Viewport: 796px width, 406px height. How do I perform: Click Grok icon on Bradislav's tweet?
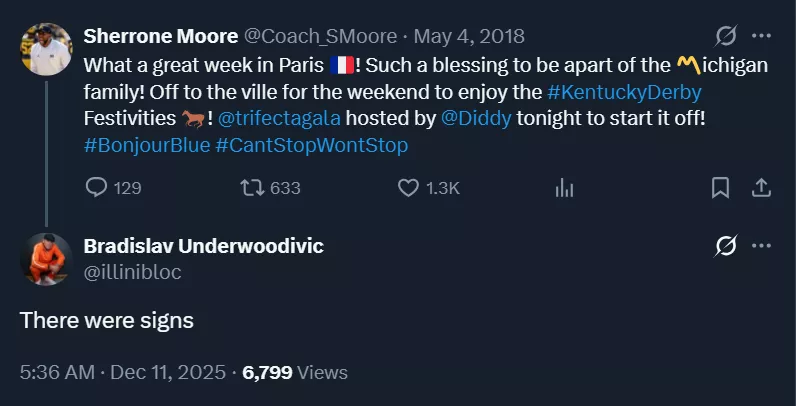click(x=726, y=246)
